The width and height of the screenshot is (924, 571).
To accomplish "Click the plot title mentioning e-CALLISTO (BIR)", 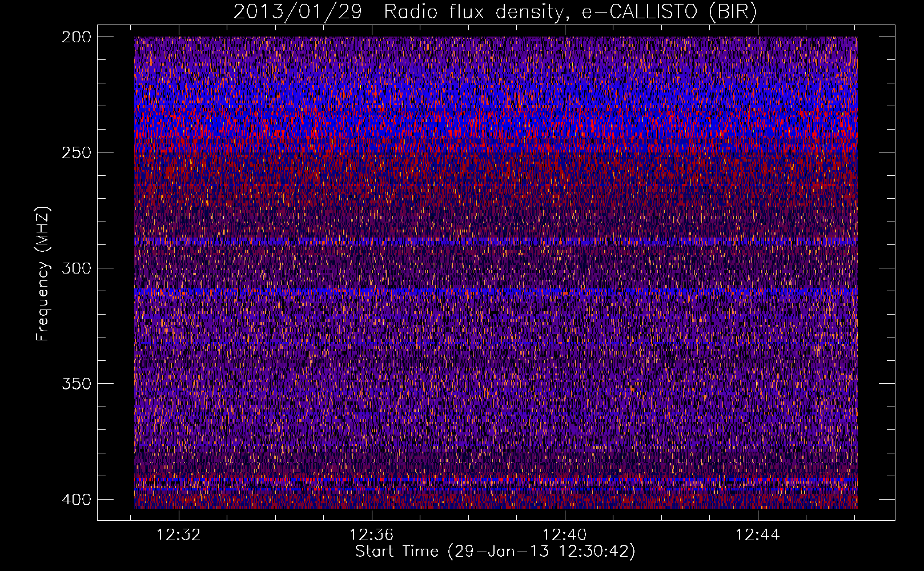I will [x=495, y=12].
